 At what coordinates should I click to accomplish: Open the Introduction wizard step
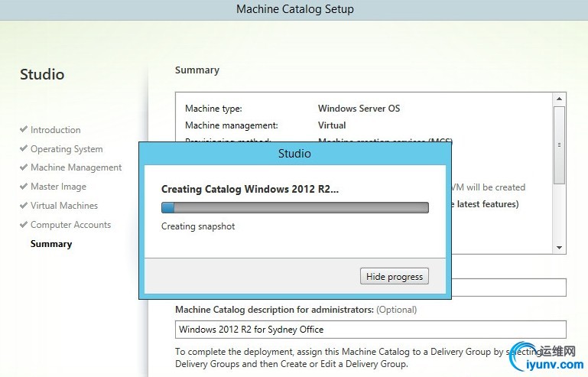tap(56, 130)
